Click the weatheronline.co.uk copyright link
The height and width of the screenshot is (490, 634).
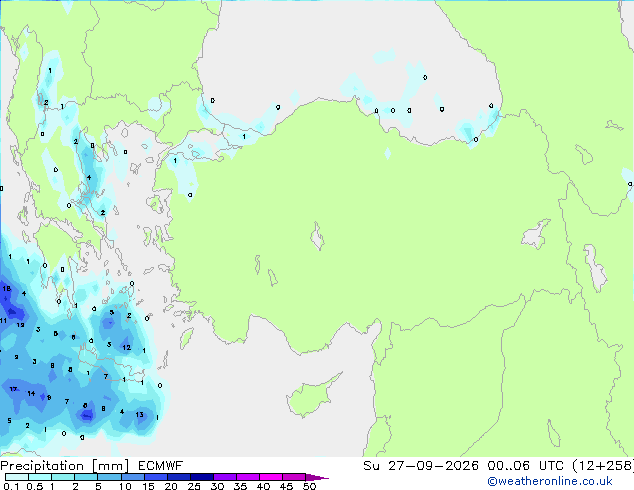550,481
